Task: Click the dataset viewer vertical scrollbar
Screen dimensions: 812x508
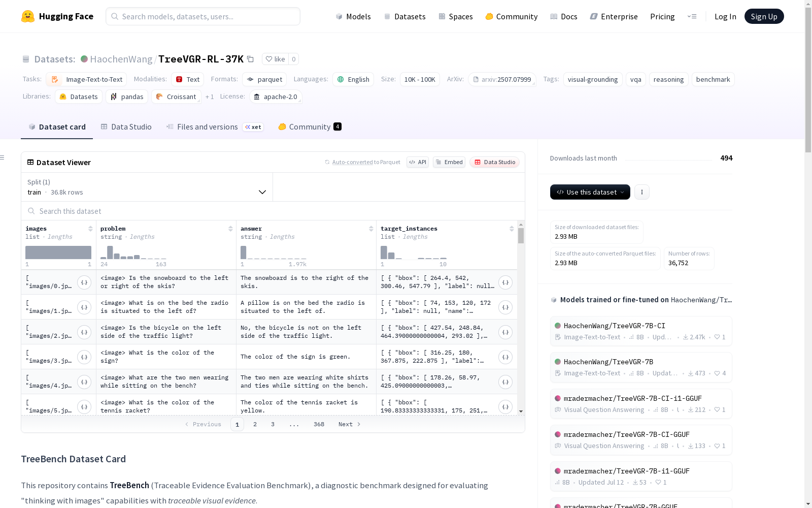Action: (x=521, y=235)
